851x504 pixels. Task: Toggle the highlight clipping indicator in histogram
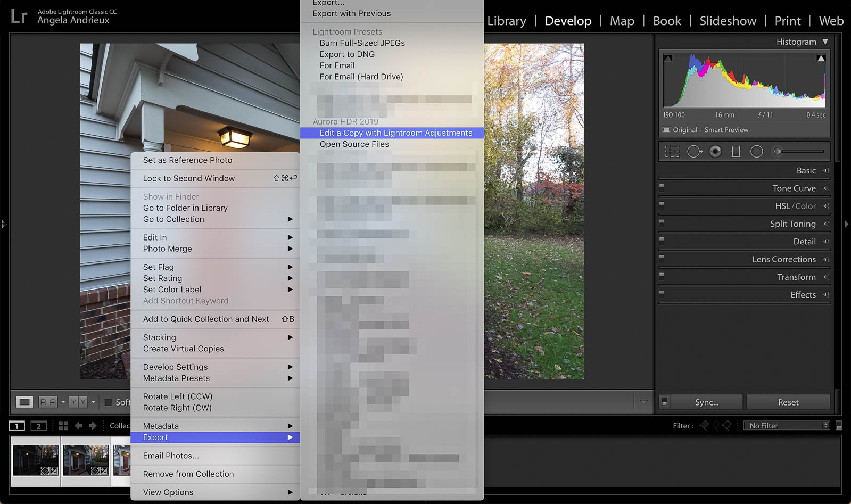point(821,58)
